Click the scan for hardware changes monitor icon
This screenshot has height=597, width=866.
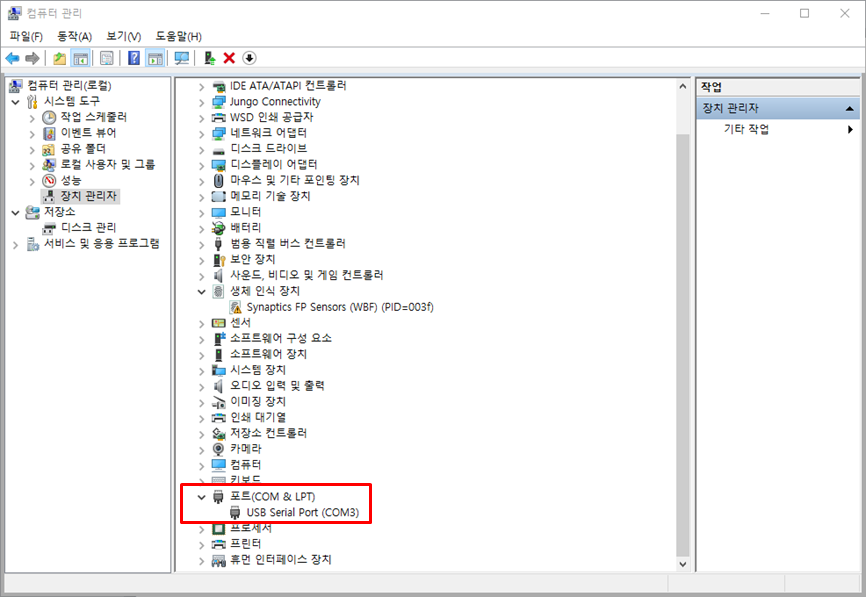(181, 58)
